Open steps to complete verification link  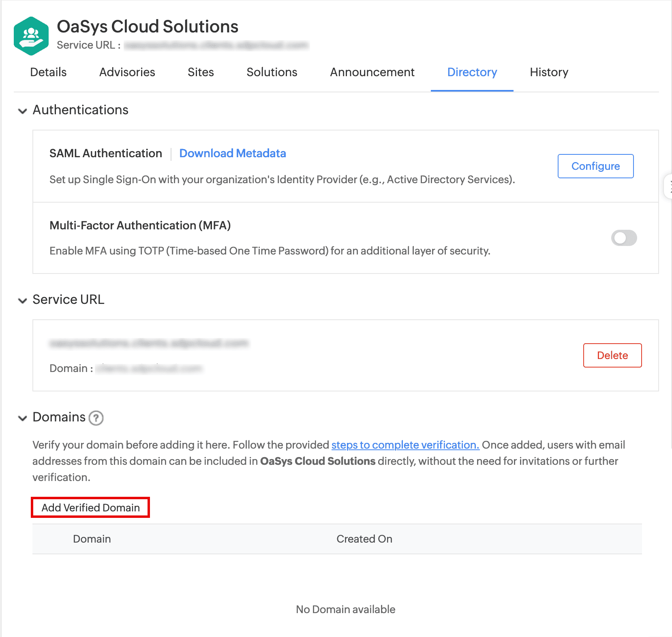tap(405, 445)
